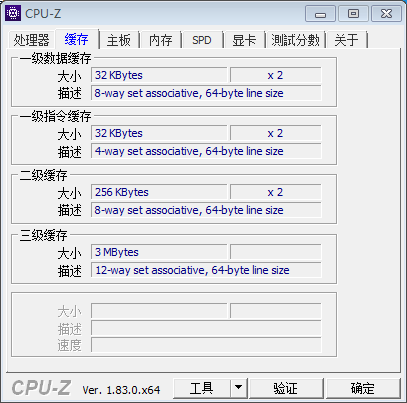Viewport: 407px width, 403px height.
Task: Show the 关于 tab
Action: coord(346,40)
